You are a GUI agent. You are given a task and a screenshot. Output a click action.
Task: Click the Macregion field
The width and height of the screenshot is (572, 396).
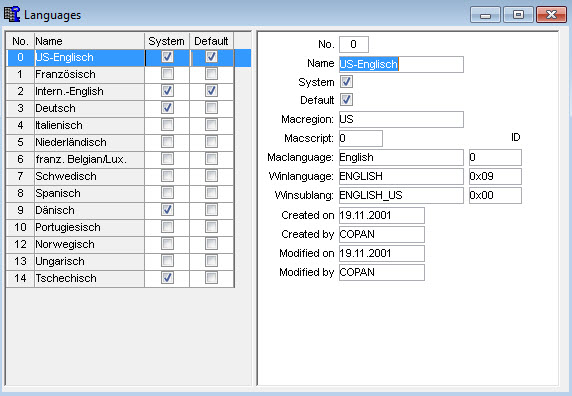click(x=401, y=119)
